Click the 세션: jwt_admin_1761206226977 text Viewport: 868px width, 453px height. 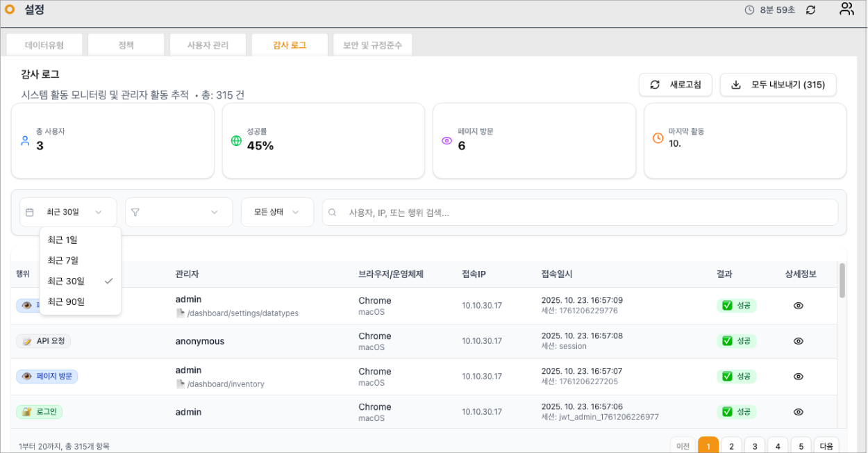click(x=600, y=418)
